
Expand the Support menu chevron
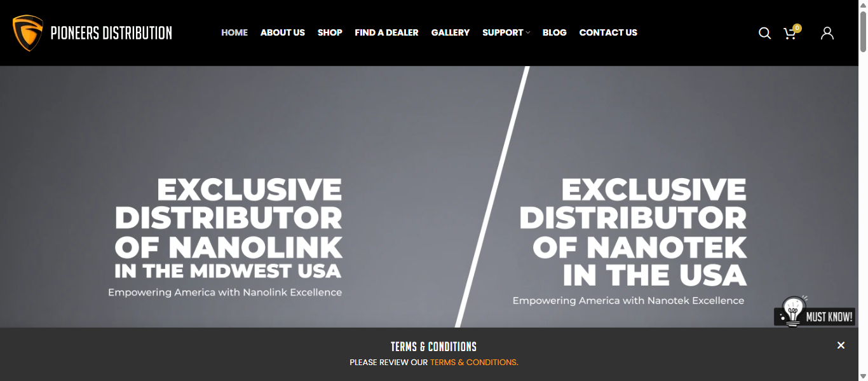[528, 32]
